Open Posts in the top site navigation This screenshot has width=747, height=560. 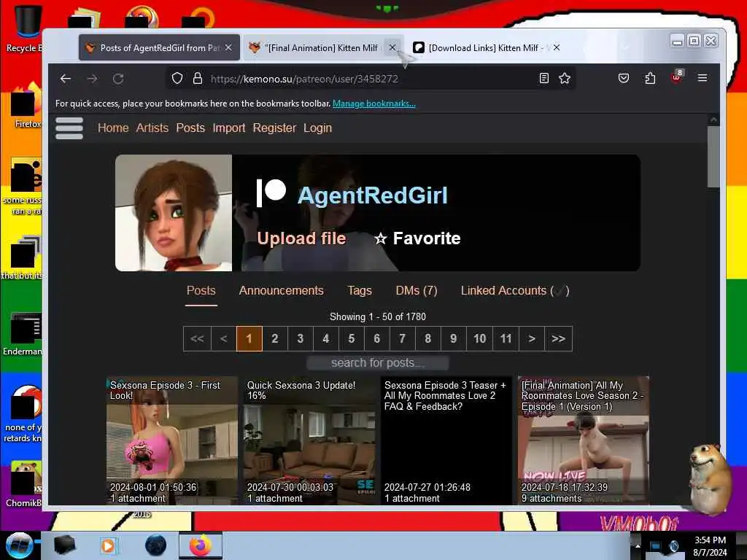point(190,128)
